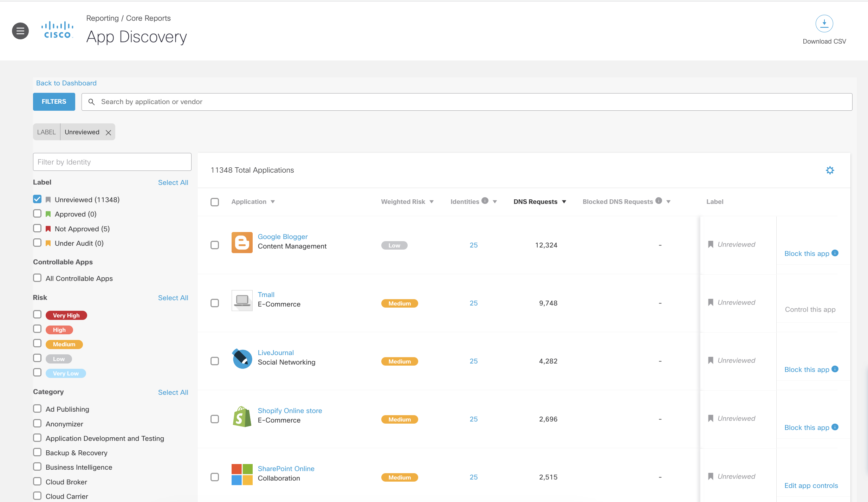Uncheck the Unreviewed (11348) checkbox
The width and height of the screenshot is (868, 502).
[x=37, y=199]
